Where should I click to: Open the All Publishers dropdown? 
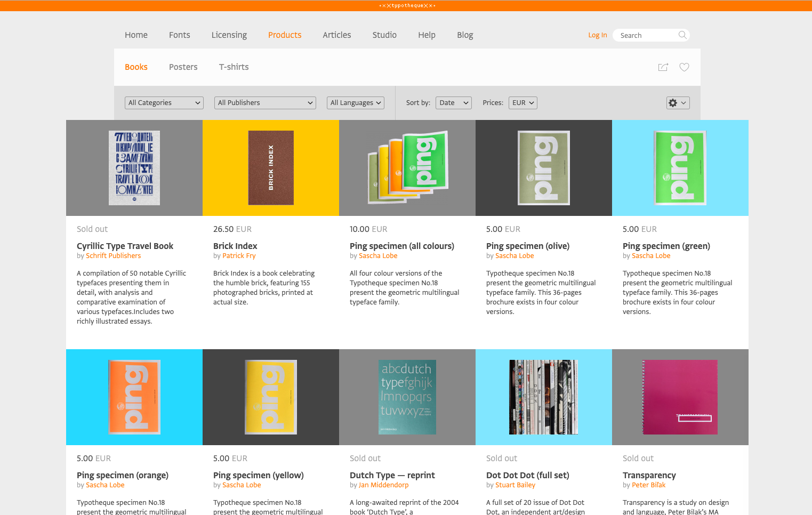pyautogui.click(x=265, y=102)
